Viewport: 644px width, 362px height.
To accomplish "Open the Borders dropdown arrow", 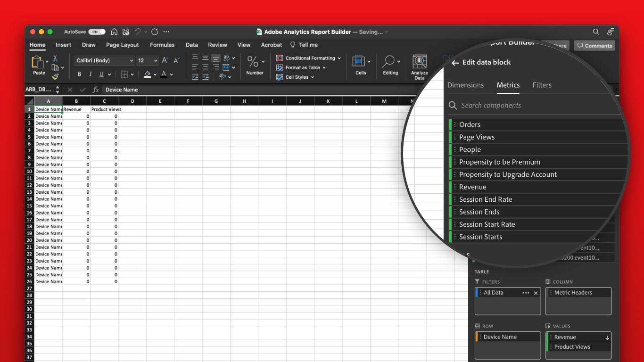I will click(131, 74).
